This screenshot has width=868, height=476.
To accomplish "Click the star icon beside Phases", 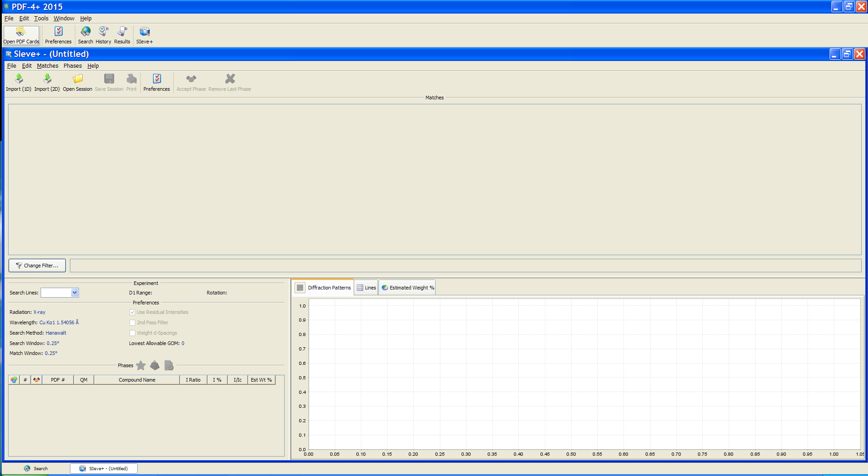I will [141, 365].
